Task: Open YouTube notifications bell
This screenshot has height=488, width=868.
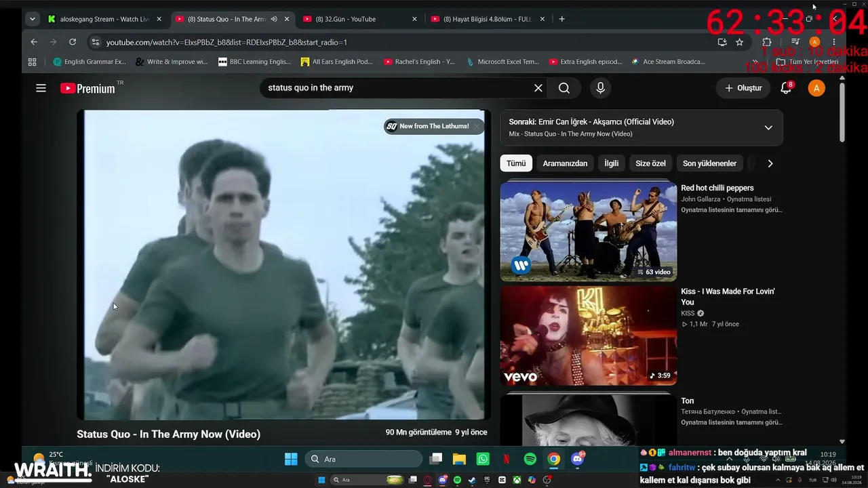Action: click(x=786, y=88)
